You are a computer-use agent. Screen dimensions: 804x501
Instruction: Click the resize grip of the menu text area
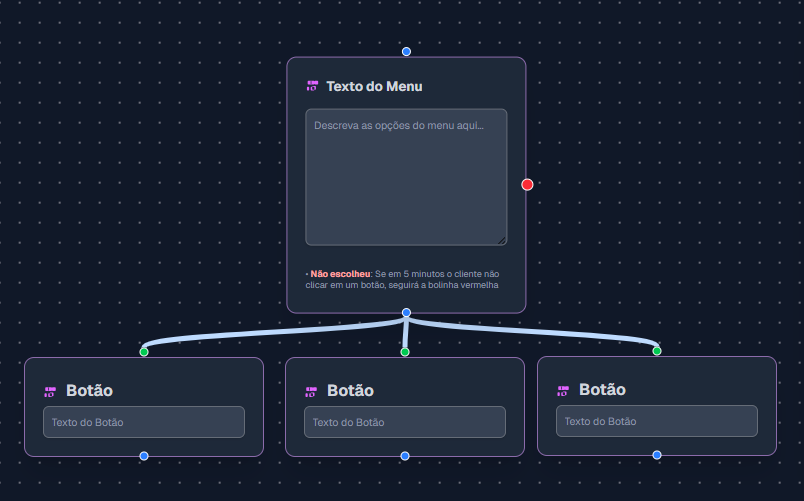point(502,240)
